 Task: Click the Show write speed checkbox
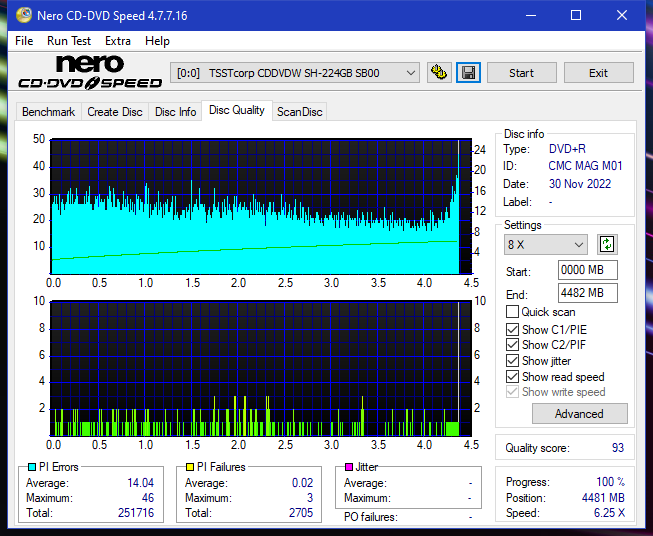512,392
